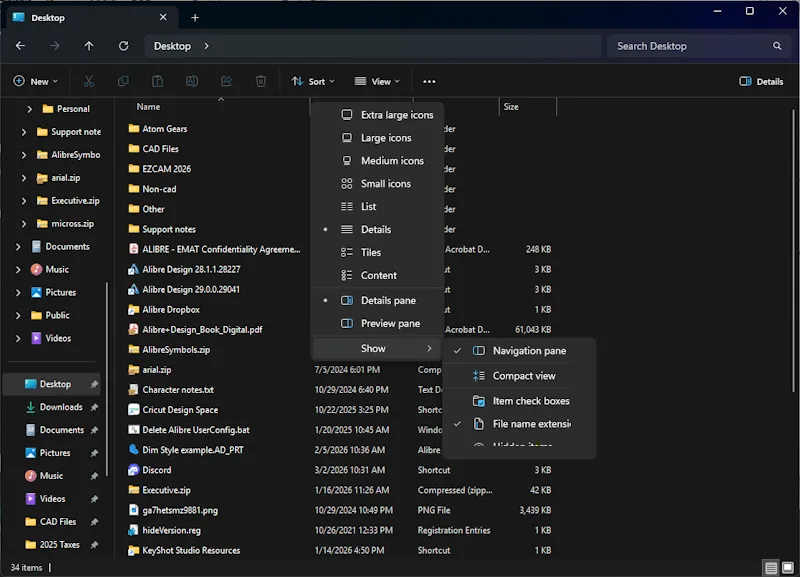The height and width of the screenshot is (577, 800).
Task: Select the Atom Gears folder
Action: [164, 129]
